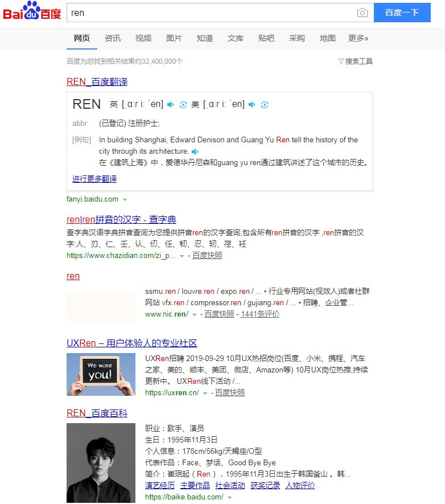This screenshot has width=445, height=504.
Task: Click the fanyi.baidu.com URL text
Action: coord(92,199)
